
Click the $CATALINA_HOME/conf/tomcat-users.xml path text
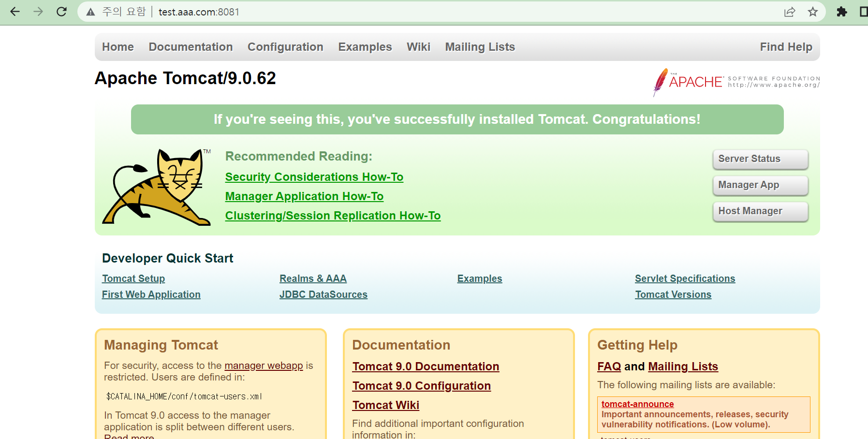coord(184,396)
